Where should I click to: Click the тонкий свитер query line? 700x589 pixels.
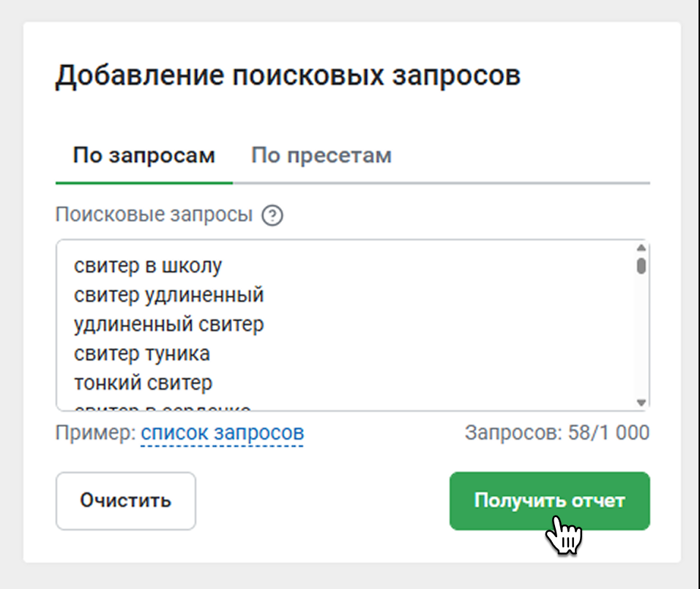[144, 382]
